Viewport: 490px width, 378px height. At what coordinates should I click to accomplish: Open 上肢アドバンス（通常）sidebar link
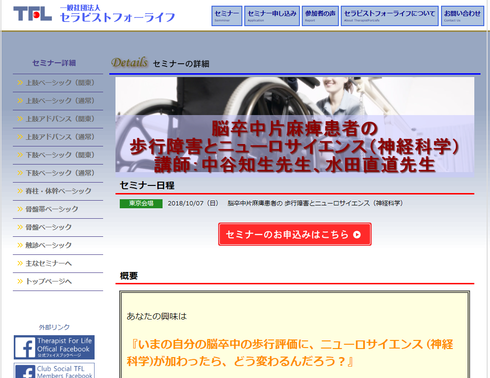(58, 137)
